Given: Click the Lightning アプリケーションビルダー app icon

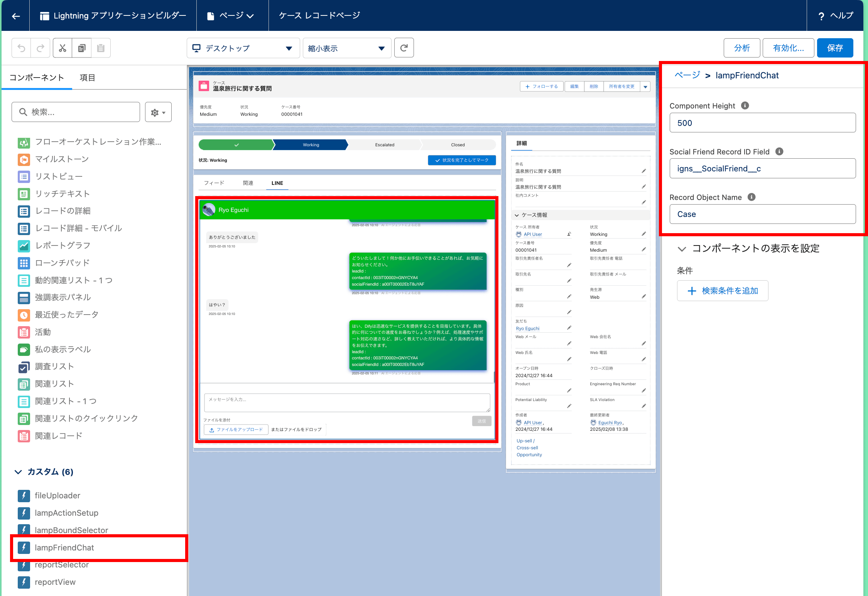Looking at the screenshot, I should (x=45, y=16).
